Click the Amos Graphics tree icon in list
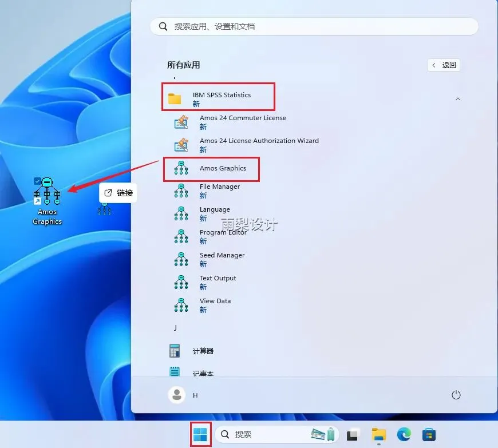 [181, 168]
